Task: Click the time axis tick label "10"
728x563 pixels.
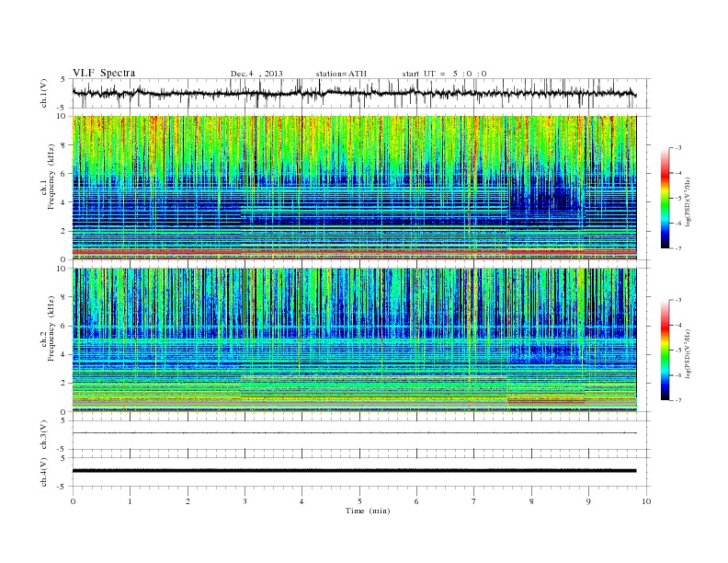Action: click(646, 501)
